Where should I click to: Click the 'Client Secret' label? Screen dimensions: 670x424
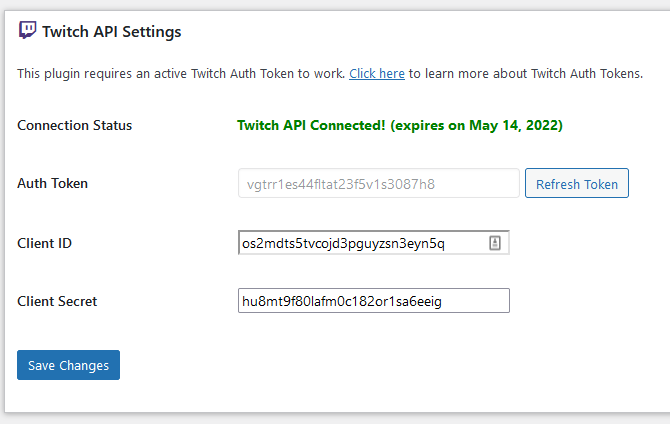57,301
